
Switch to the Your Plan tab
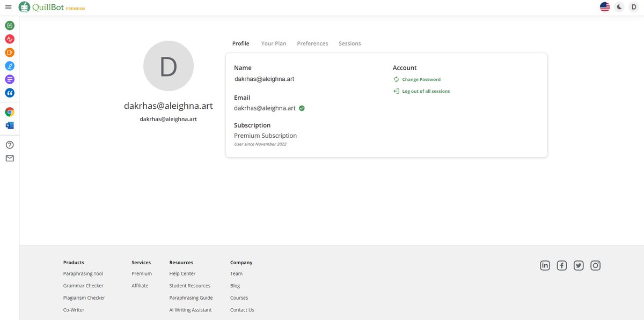click(274, 43)
